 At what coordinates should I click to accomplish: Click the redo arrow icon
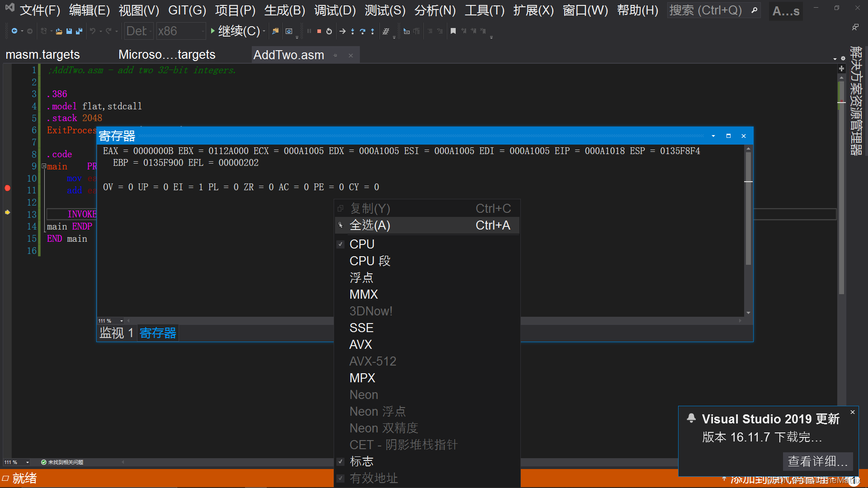pos(108,31)
